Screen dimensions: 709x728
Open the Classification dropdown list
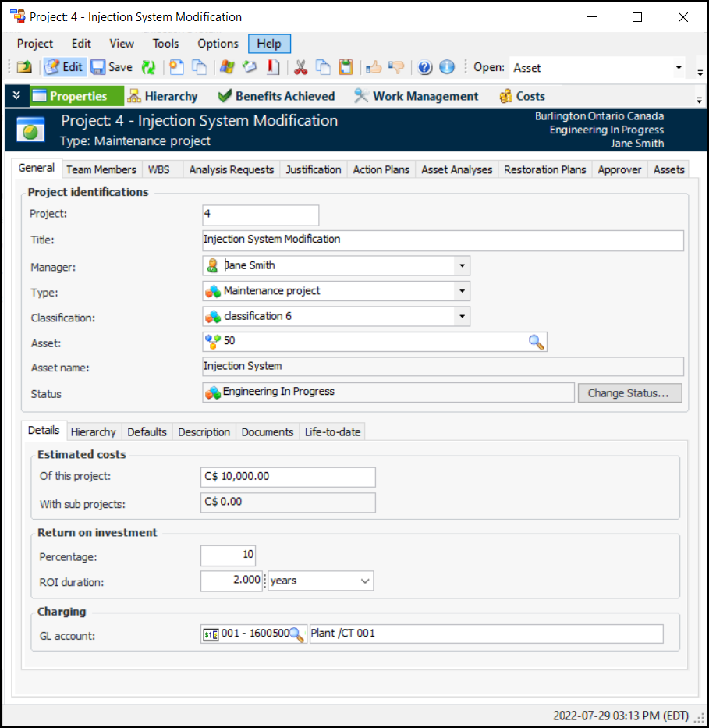(462, 317)
